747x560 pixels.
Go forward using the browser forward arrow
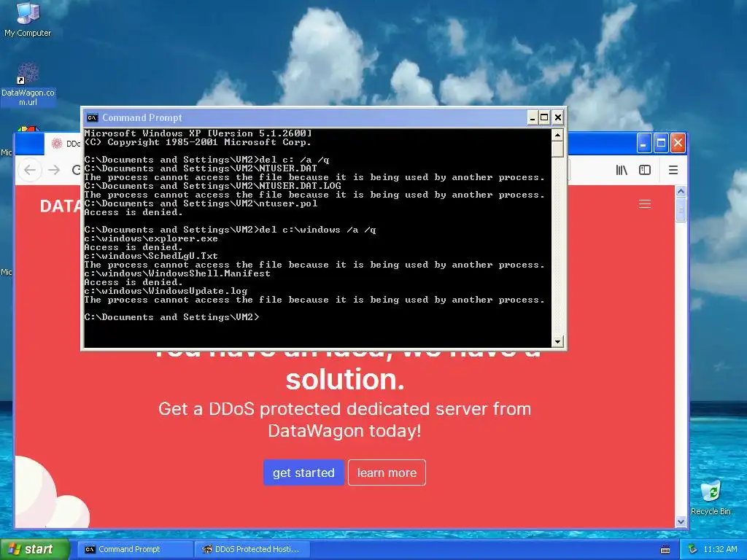point(54,170)
